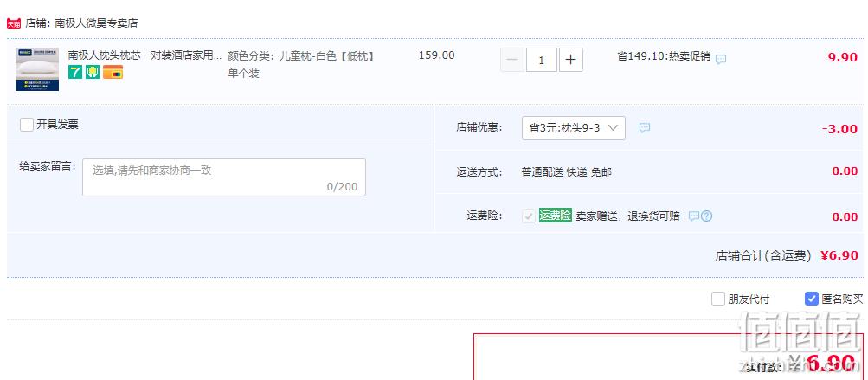Click the green 7-day return badge
This screenshot has height=380, width=868.
pos(74,72)
